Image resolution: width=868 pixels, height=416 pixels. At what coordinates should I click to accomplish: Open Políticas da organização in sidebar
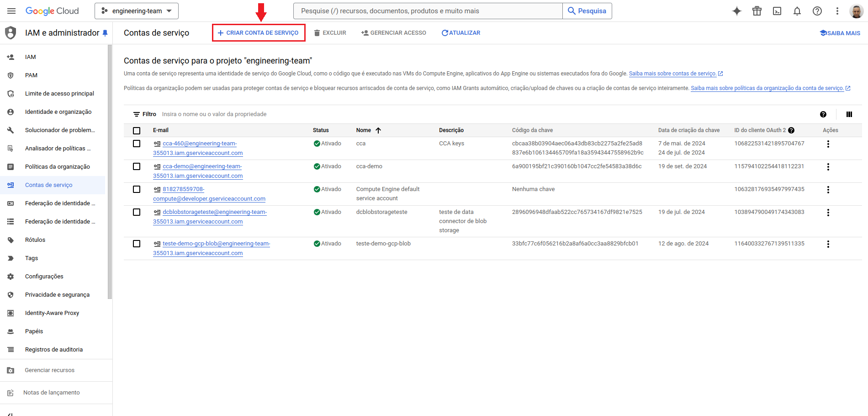[x=57, y=167]
